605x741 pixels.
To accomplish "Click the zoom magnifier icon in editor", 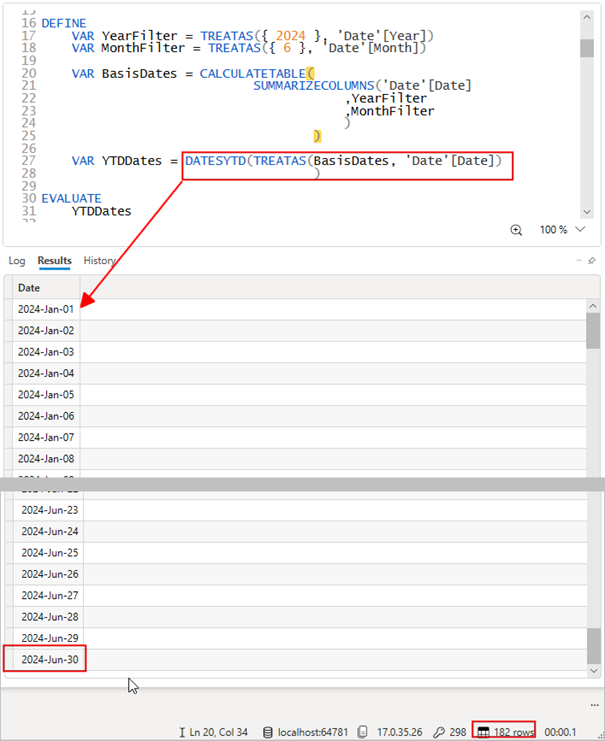I will 516,230.
